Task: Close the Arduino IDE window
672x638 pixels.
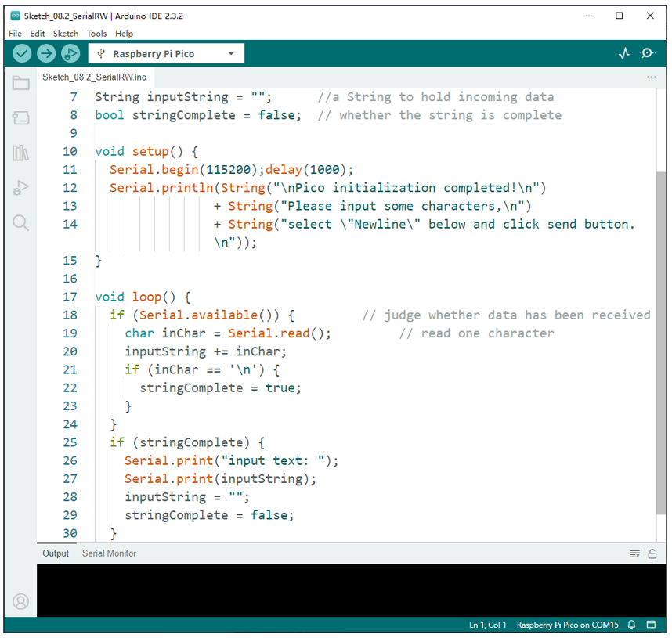Action: pos(650,16)
